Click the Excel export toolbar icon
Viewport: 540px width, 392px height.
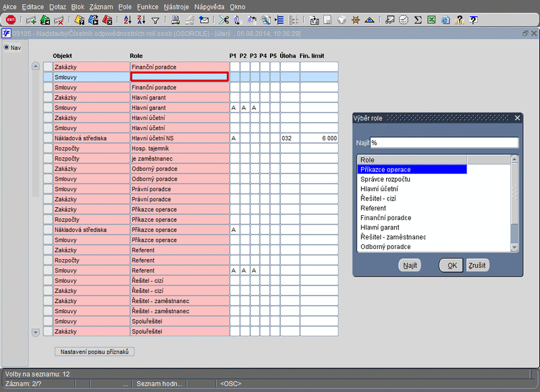[x=432, y=20]
